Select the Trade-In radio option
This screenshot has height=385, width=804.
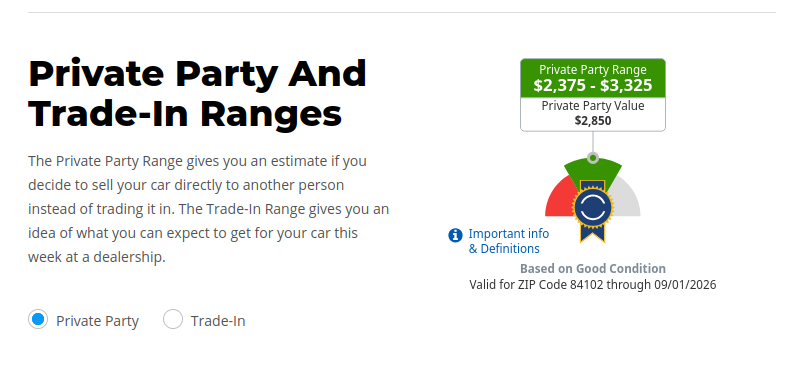[x=173, y=319]
